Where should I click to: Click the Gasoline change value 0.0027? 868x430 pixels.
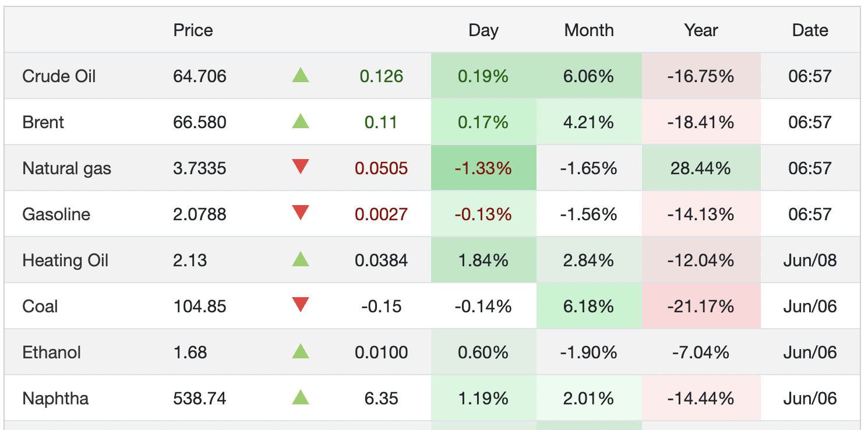(381, 214)
